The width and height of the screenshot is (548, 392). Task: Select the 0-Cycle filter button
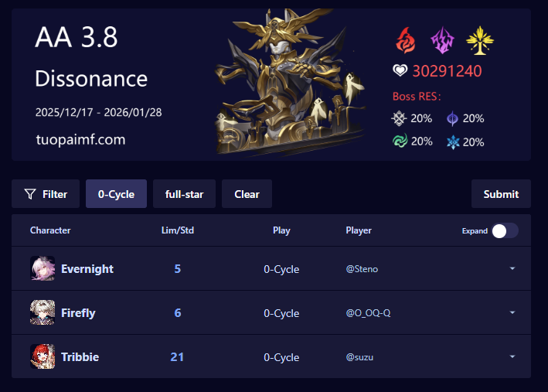point(116,194)
